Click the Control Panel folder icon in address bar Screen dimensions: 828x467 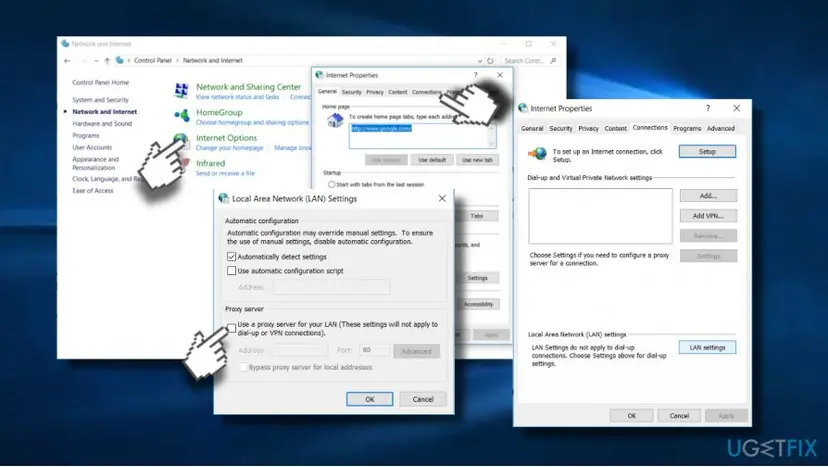click(x=120, y=61)
